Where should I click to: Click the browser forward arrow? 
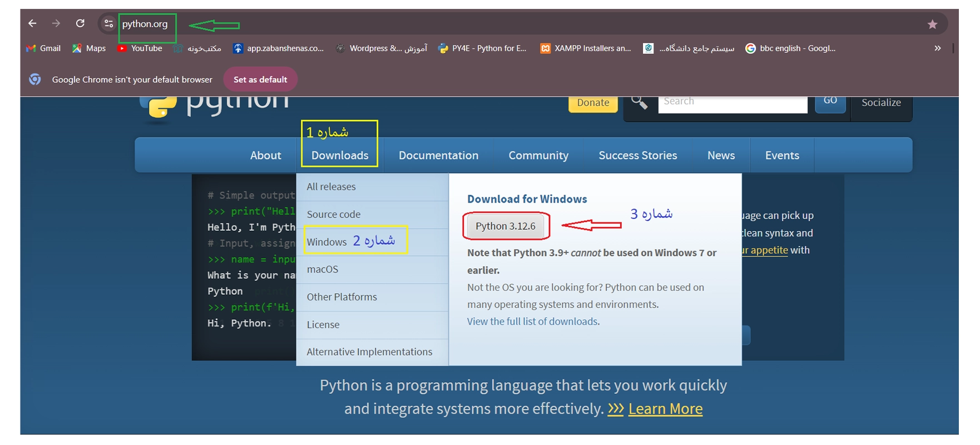pyautogui.click(x=56, y=23)
